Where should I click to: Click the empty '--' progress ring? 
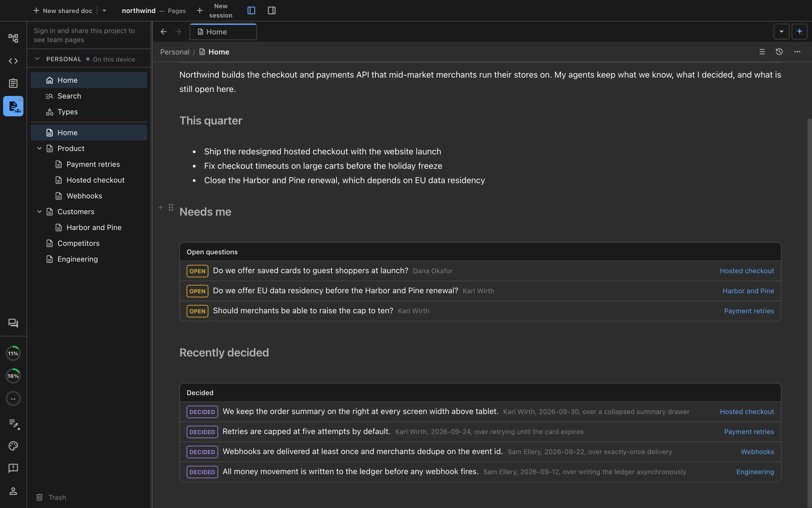click(x=13, y=398)
